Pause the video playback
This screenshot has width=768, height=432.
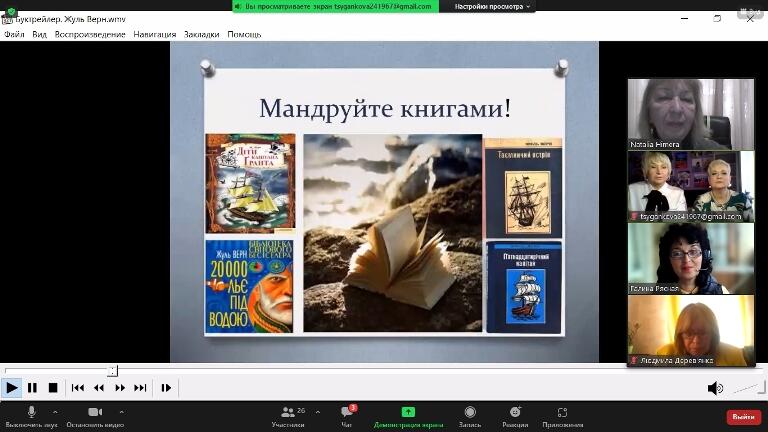coord(32,388)
